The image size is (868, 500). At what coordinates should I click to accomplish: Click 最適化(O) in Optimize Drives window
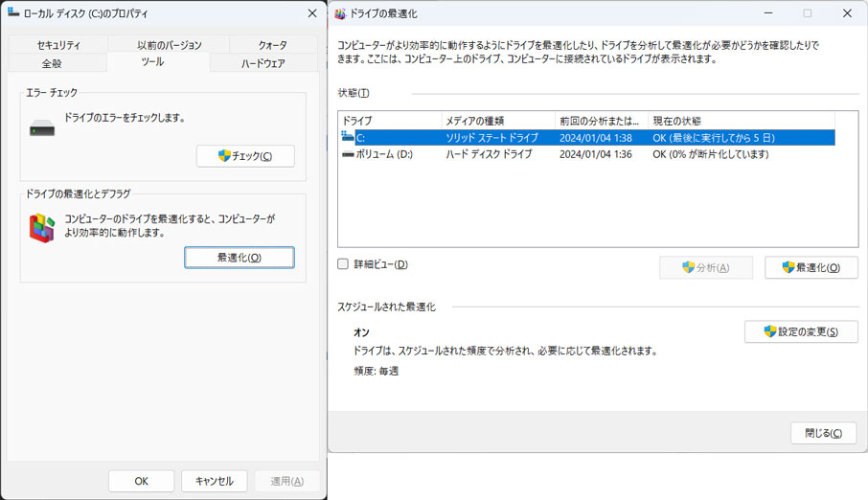point(811,268)
